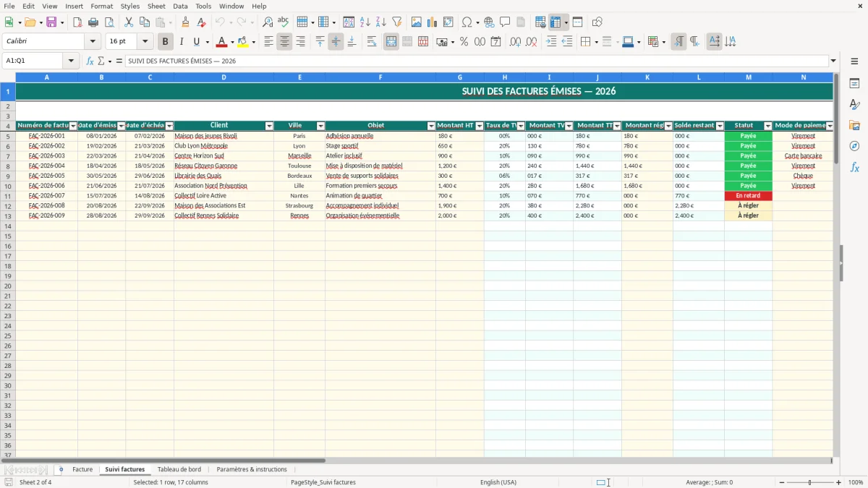Increase indent

[x=551, y=42]
